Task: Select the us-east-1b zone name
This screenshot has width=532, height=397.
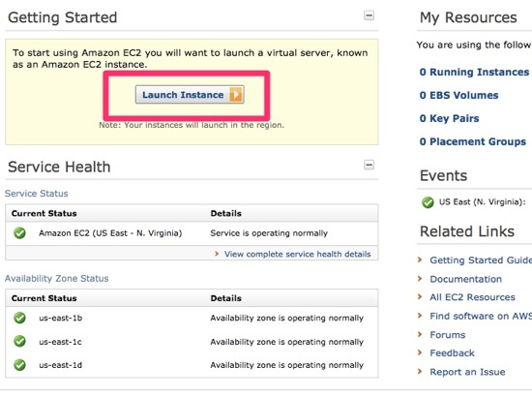Action: pos(60,318)
